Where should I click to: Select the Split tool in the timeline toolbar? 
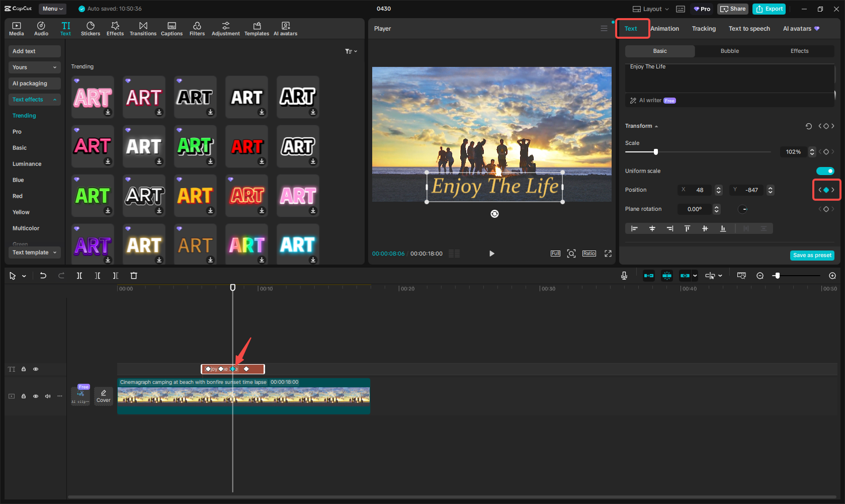coord(79,276)
